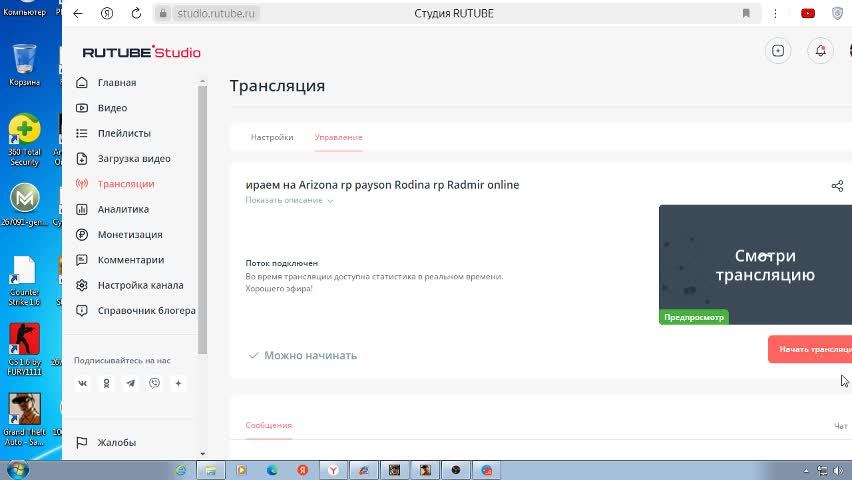Screen dimensions: 852x480
Task: Open Настройка канала settings
Action: point(130,285)
